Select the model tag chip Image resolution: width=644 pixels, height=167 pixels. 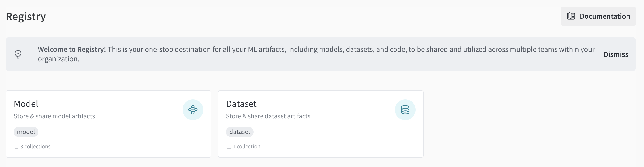tap(26, 132)
